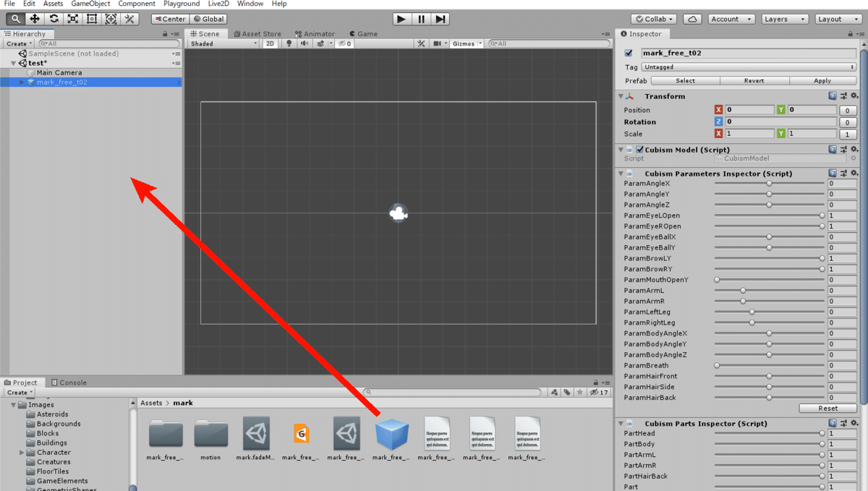Click the prefab Revert button

point(754,81)
